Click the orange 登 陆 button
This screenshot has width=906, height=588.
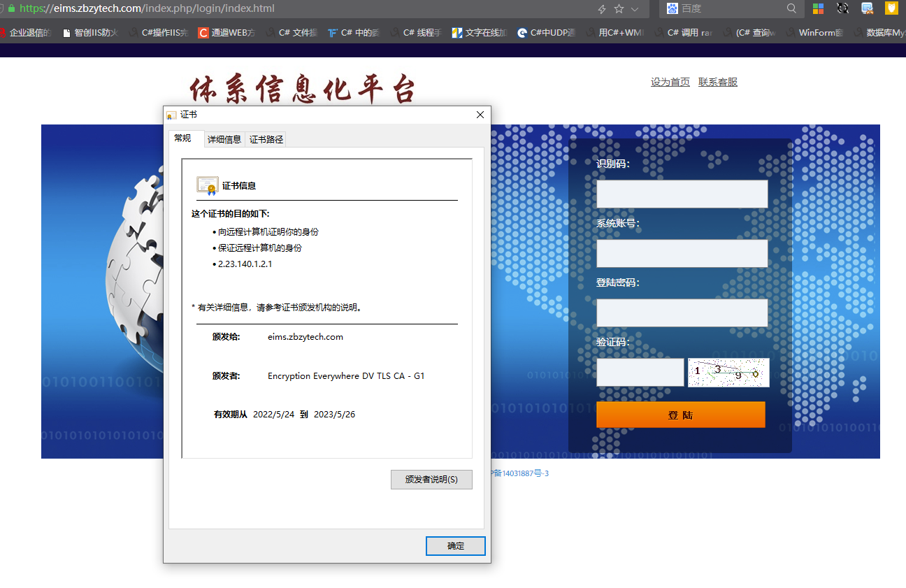(x=680, y=415)
